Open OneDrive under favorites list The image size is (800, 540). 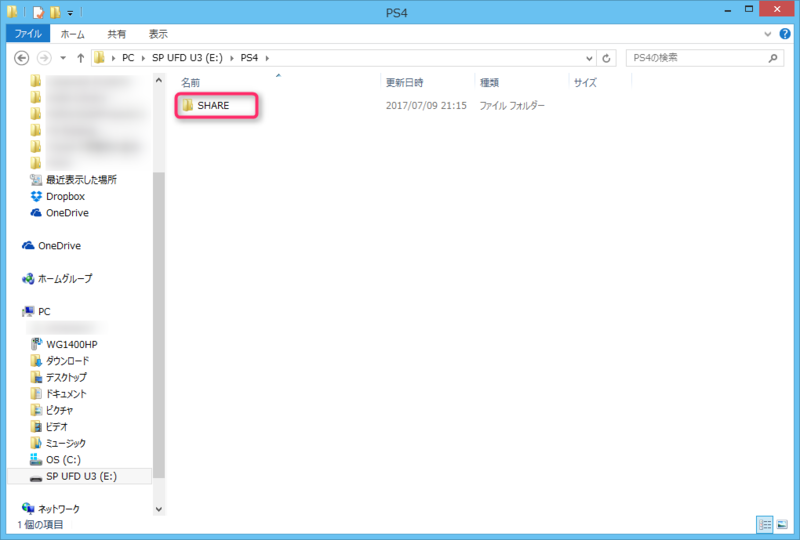click(67, 213)
